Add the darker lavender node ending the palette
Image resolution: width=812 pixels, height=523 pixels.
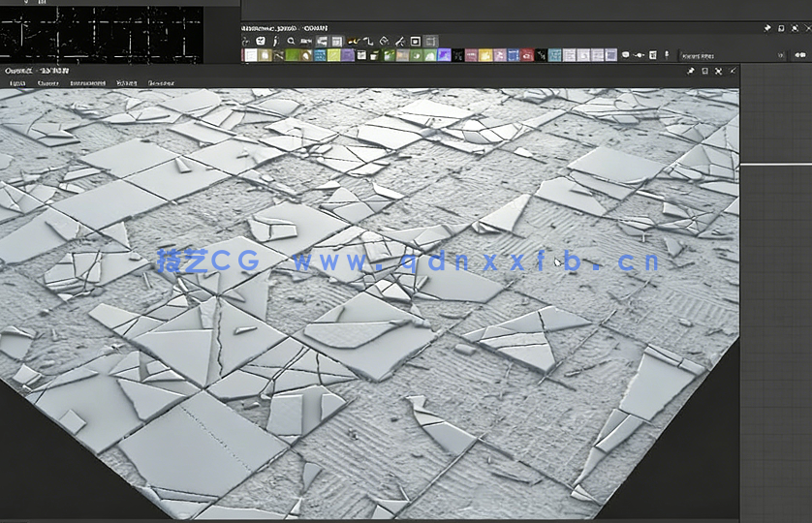610,55
